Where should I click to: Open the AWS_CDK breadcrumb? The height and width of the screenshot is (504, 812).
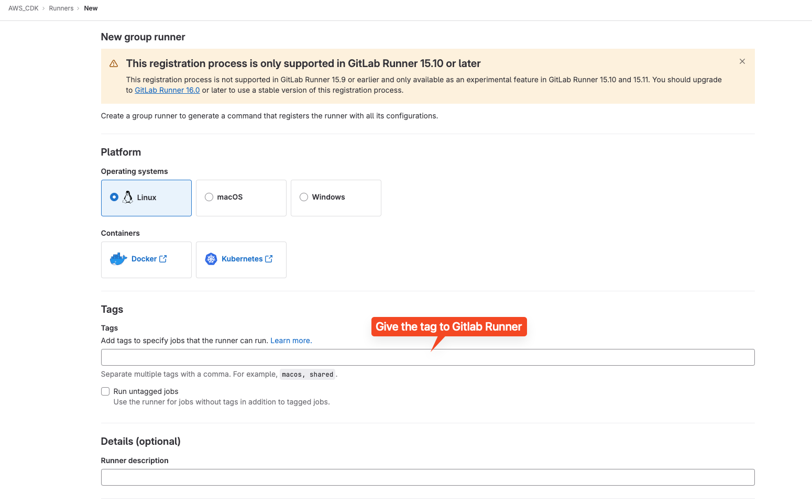(24, 8)
